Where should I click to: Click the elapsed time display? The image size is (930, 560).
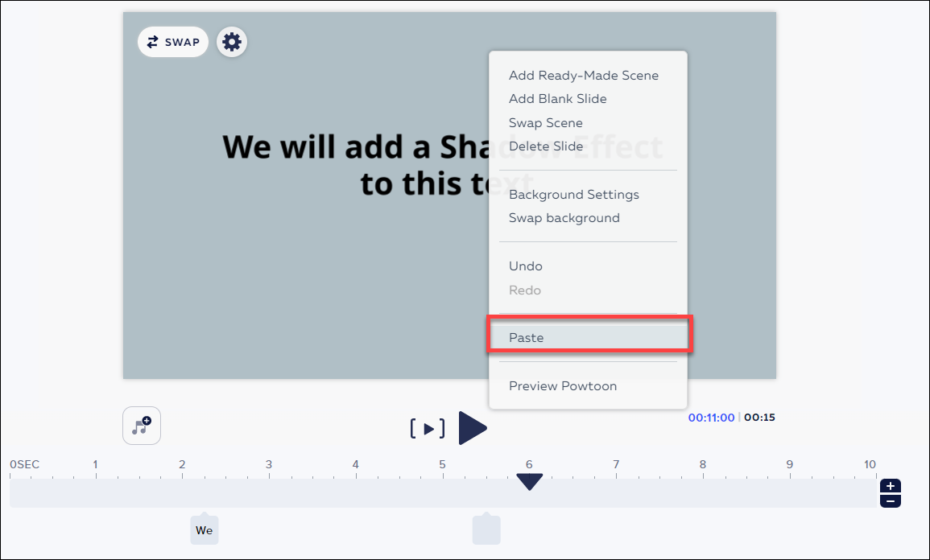pos(711,418)
